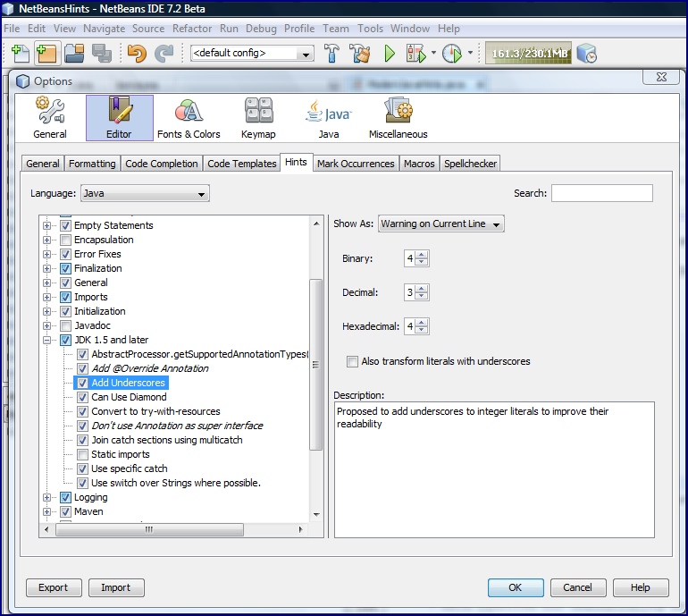
Task: Select Join catch sections using multicatch row
Action: pyautogui.click(x=167, y=441)
